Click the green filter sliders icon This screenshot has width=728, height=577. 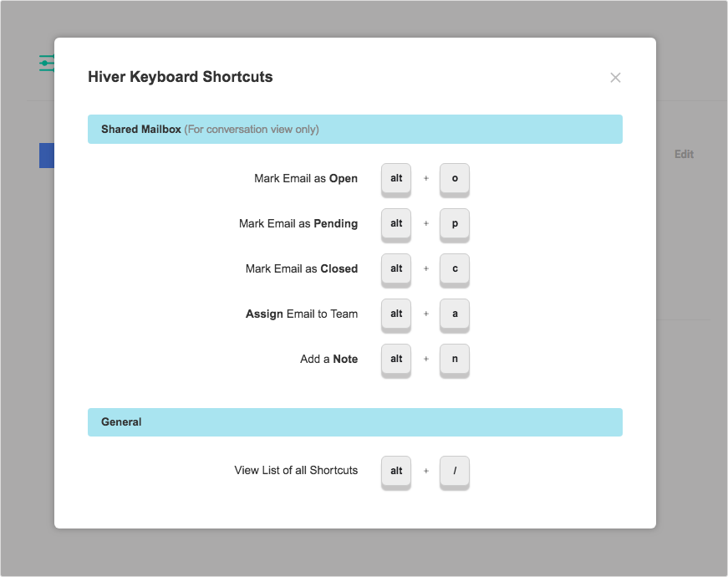pos(47,64)
